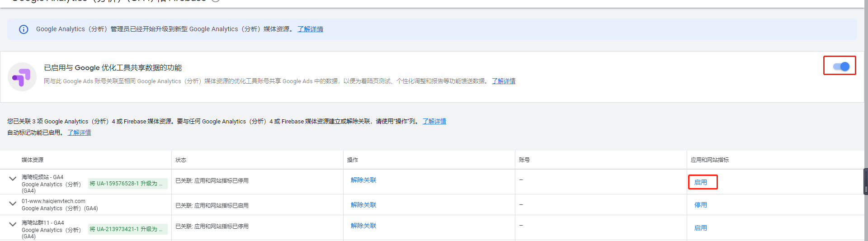Viewport: 868px width, 241px height.
Task: Click 海琦站群11 - GA4 property name
Action: click(x=43, y=223)
